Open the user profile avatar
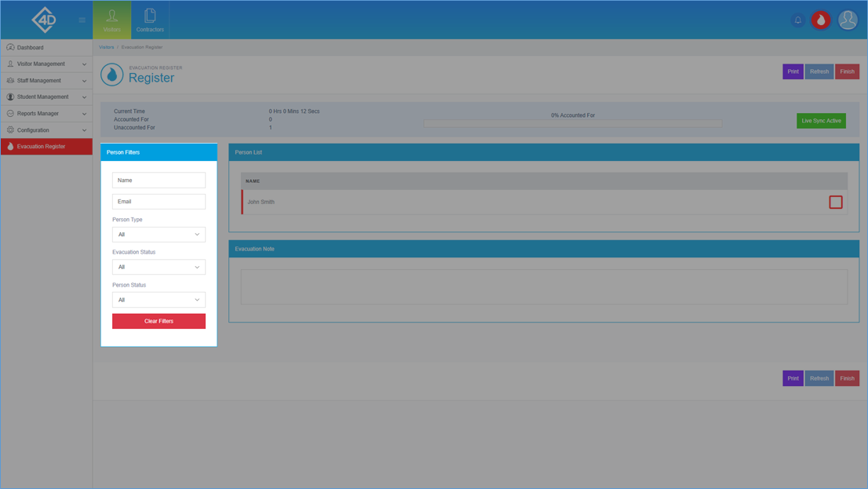This screenshot has width=868, height=489. point(848,20)
